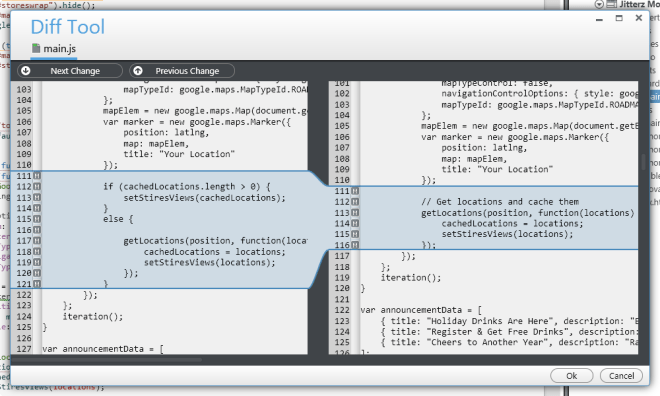Image resolution: width=660 pixels, height=396 pixels.
Task: Click round dropdown icon left of Jitterz project
Action: pos(599,4)
